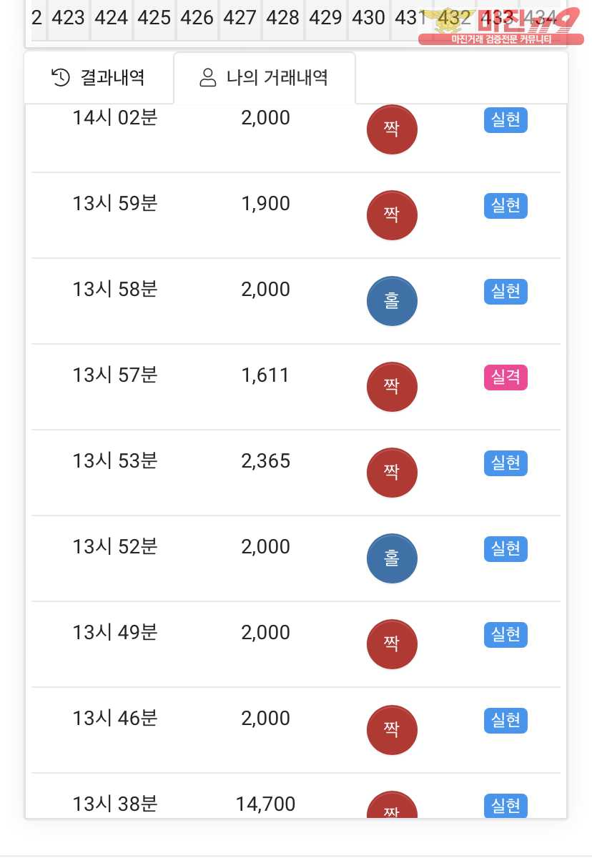Click the red 짝 circle for 13시 49분

391,644
